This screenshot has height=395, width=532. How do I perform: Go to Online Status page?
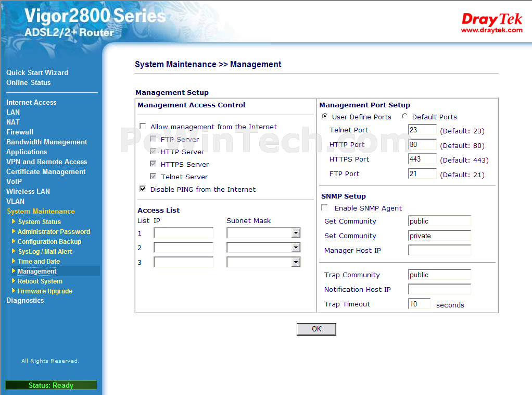[x=29, y=82]
